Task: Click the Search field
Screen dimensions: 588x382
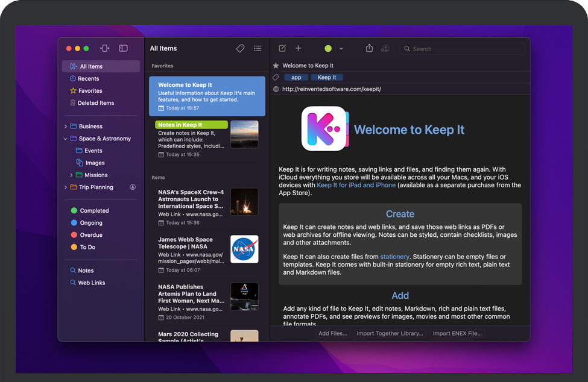Action: pyautogui.click(x=464, y=49)
